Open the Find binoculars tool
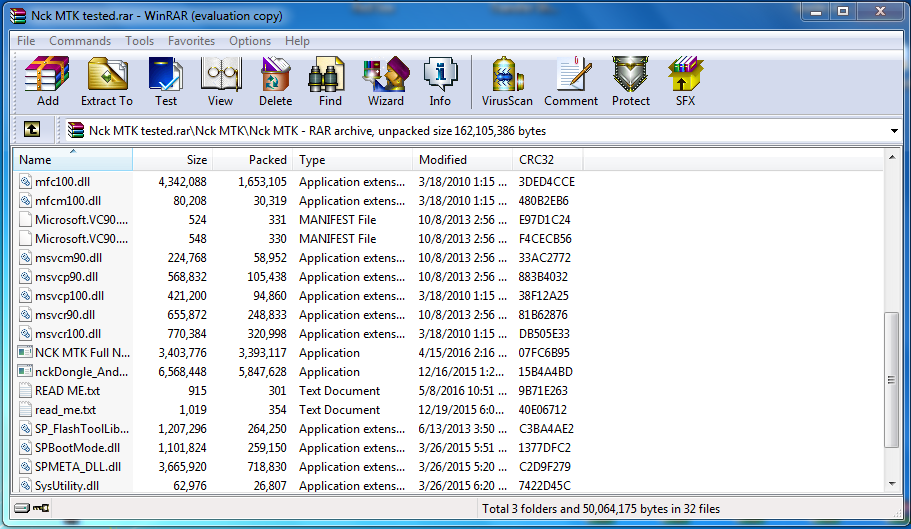Image resolution: width=911 pixels, height=529 pixels. [x=330, y=82]
